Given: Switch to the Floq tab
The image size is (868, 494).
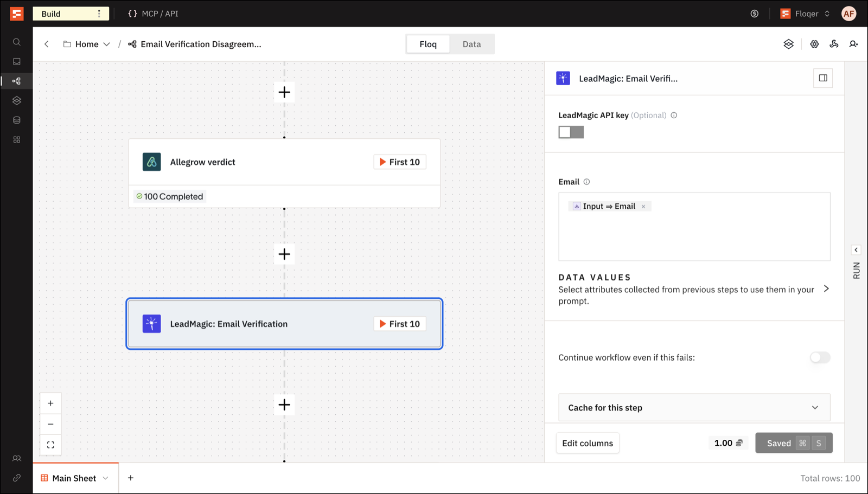Looking at the screenshot, I should point(428,44).
